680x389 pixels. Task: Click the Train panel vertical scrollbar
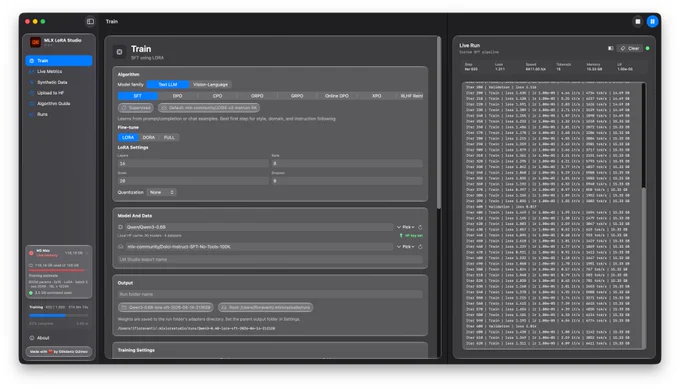(x=439, y=123)
